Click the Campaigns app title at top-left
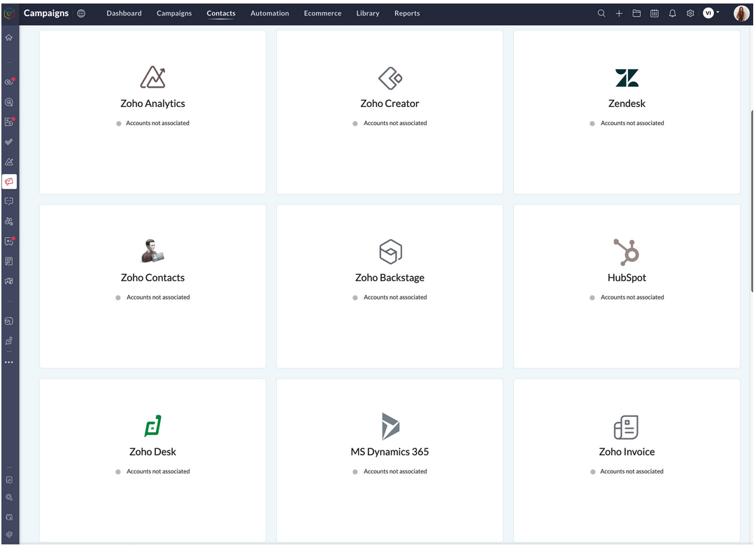 click(x=45, y=13)
